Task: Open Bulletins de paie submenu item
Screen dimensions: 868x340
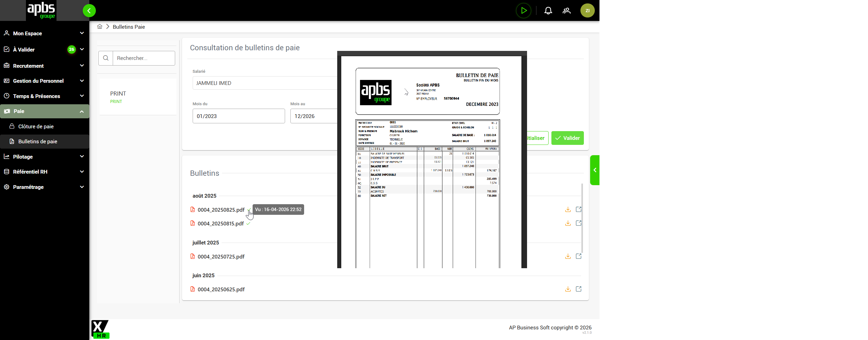Action: [44, 141]
